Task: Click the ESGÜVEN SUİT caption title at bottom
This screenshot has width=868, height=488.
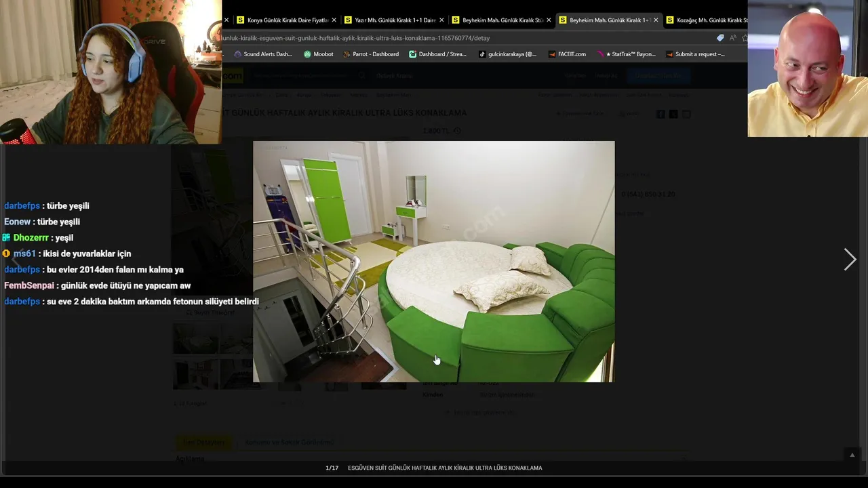Action: [445, 468]
